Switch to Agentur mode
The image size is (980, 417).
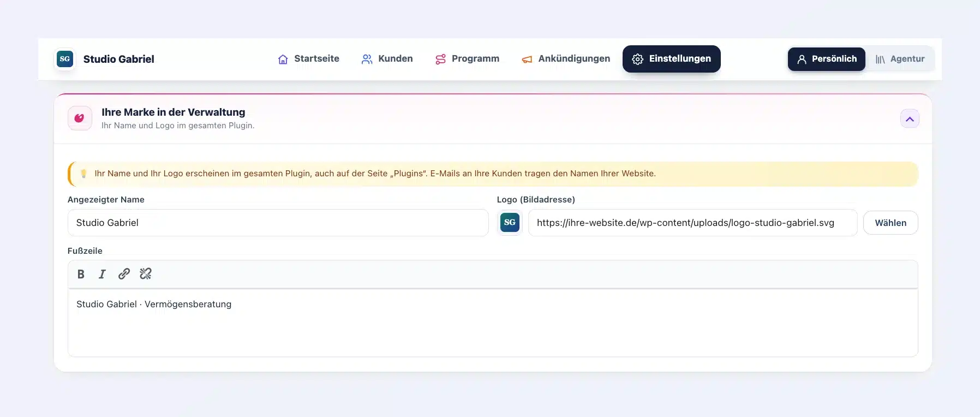[900, 59]
